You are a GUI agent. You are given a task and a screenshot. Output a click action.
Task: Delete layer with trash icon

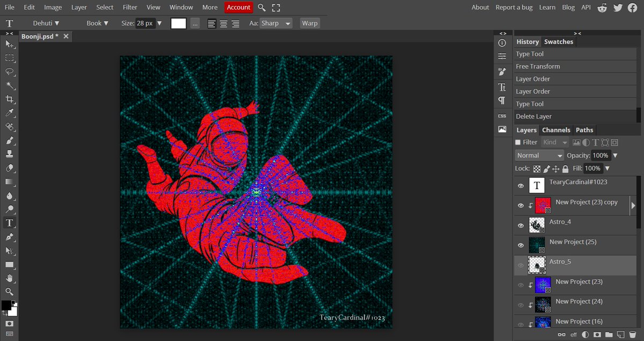pos(632,335)
